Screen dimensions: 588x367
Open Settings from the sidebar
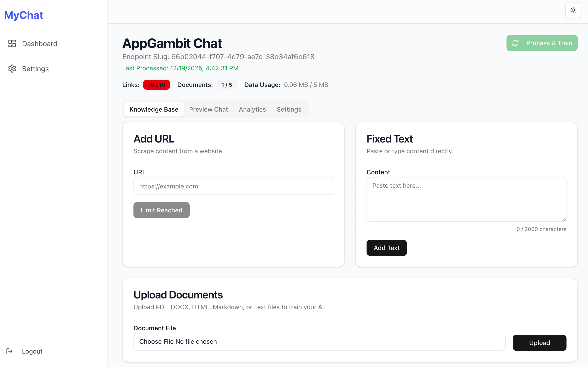coord(35,69)
